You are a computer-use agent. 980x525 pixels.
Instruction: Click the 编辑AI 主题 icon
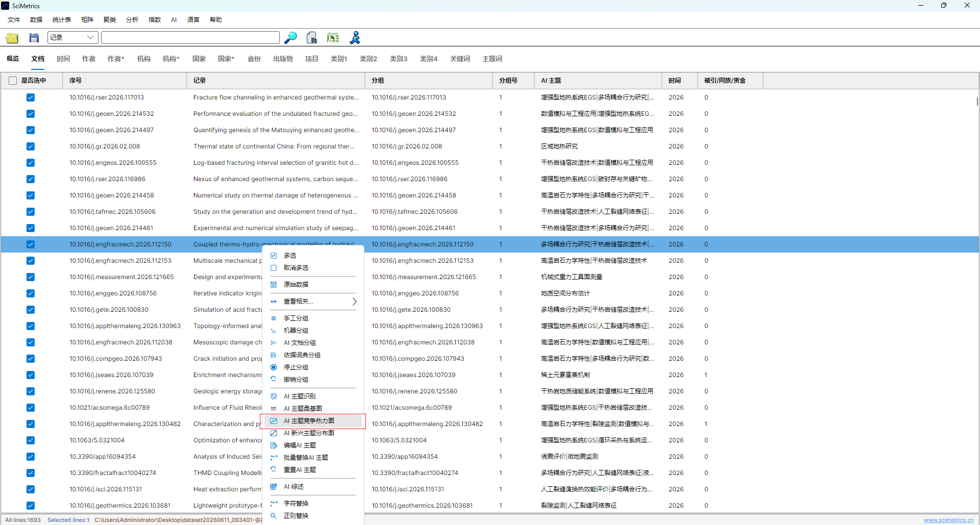click(x=274, y=445)
